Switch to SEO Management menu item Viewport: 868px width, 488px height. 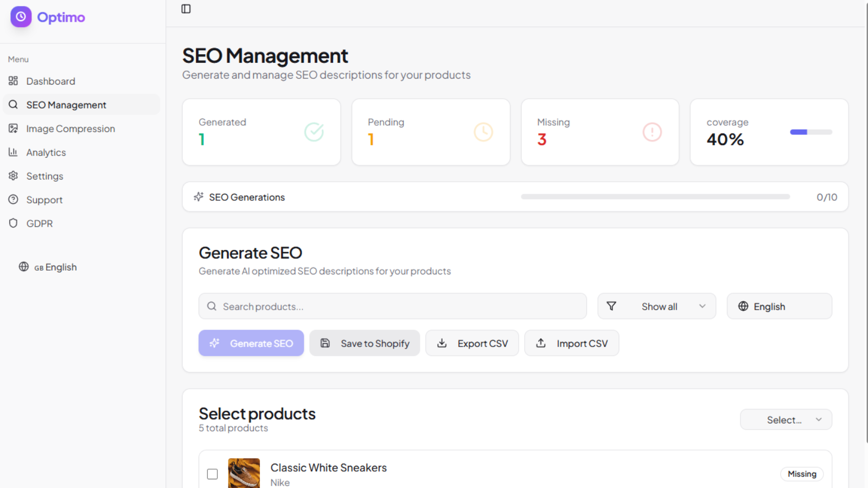(66, 104)
